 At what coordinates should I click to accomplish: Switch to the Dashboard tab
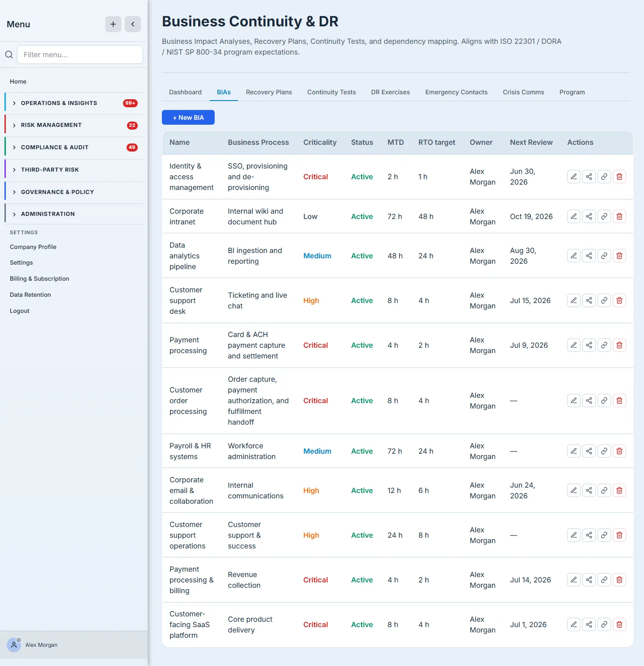click(185, 92)
